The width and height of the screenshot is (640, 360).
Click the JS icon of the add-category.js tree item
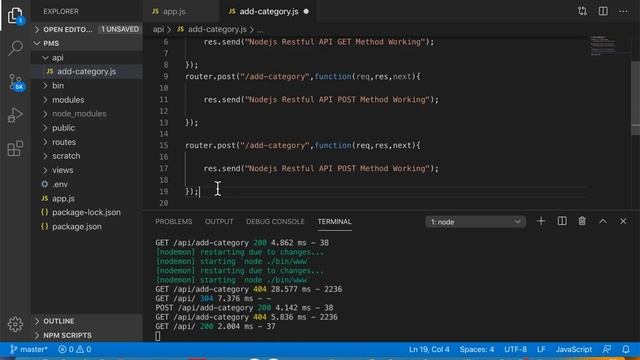[49, 71]
